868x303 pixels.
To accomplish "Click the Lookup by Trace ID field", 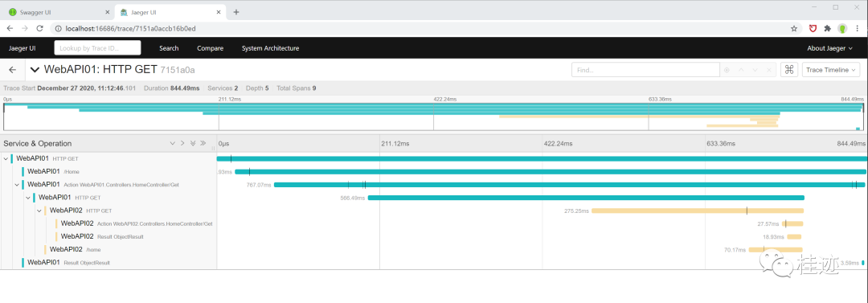I will coord(97,48).
